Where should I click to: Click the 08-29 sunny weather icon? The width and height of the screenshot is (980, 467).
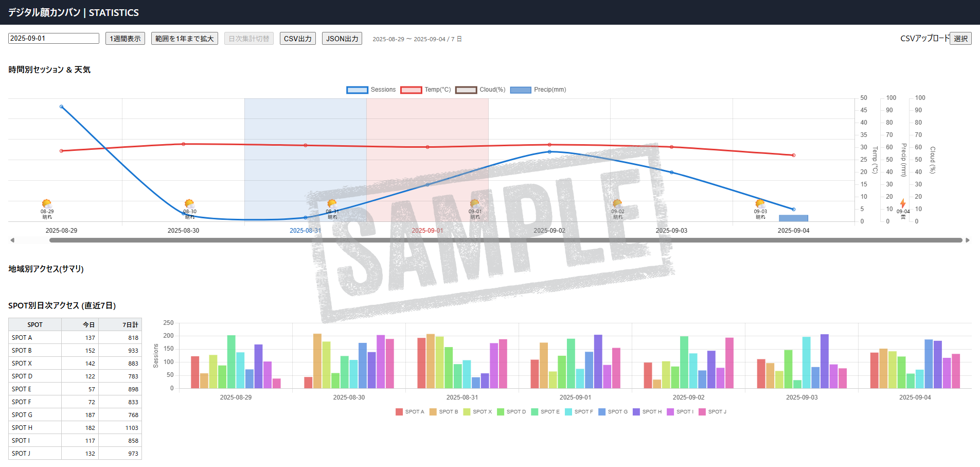coord(47,204)
